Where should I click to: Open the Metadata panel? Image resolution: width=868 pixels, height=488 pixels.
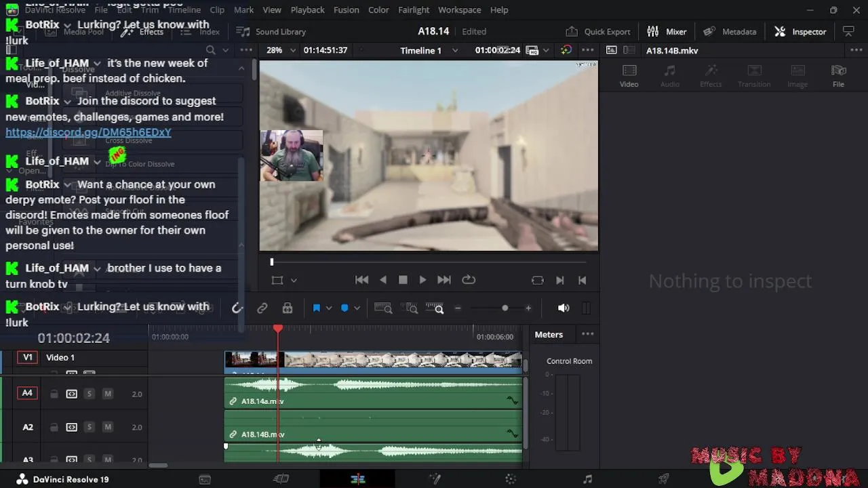[730, 32]
